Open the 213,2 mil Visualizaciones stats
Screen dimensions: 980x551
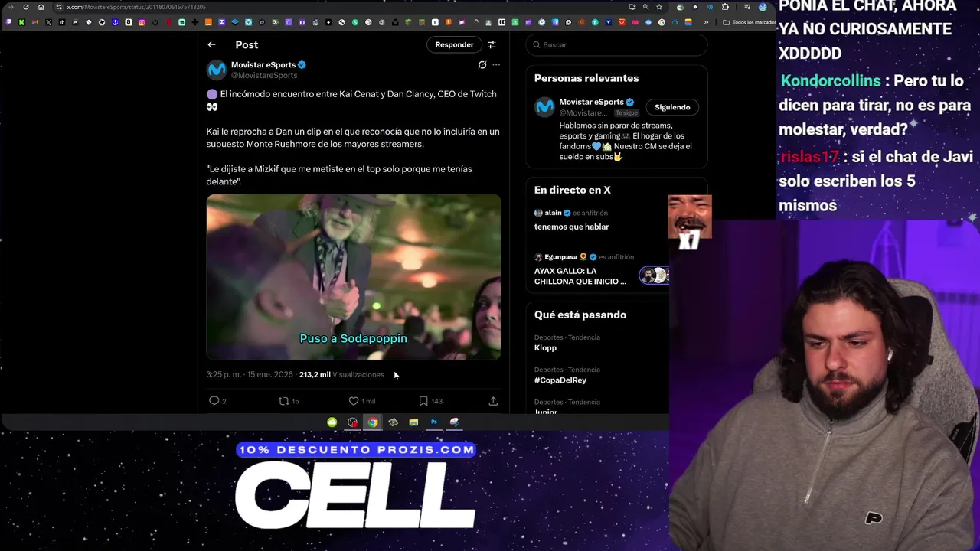[341, 375]
